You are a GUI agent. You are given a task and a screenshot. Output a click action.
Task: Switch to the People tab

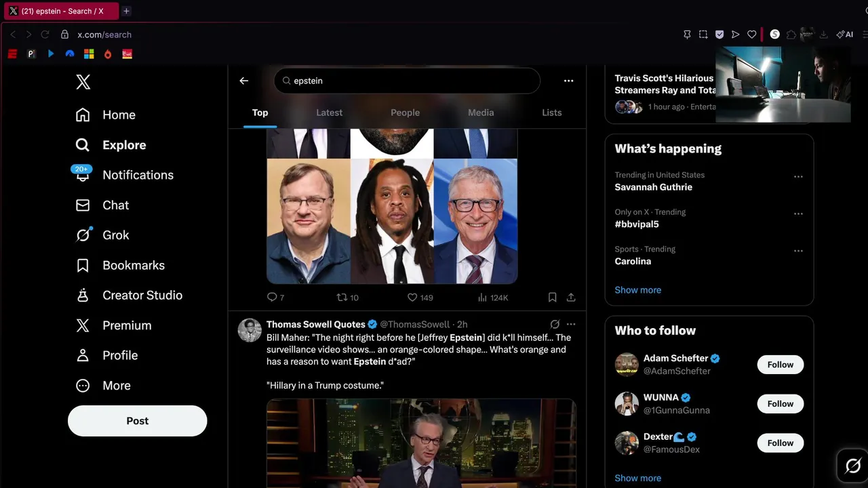[x=405, y=113]
